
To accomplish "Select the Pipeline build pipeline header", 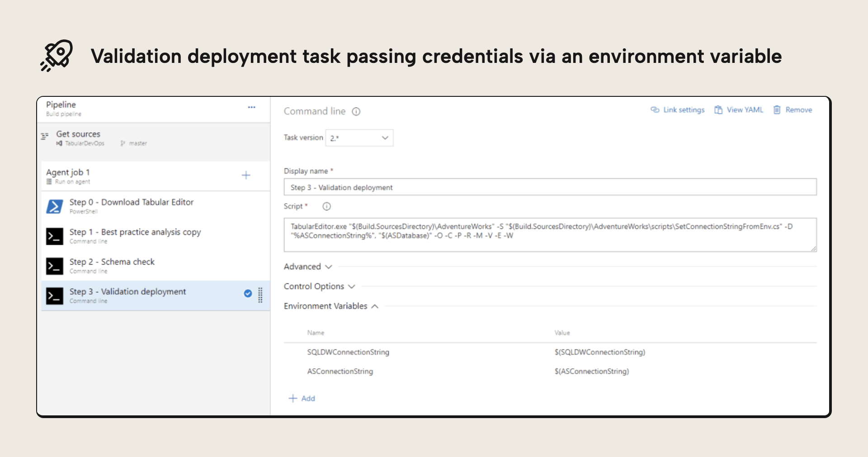I will click(154, 109).
